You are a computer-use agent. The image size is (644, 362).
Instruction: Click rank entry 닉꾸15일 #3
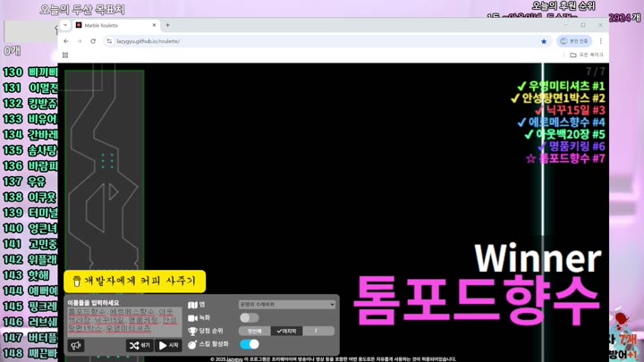click(570, 110)
